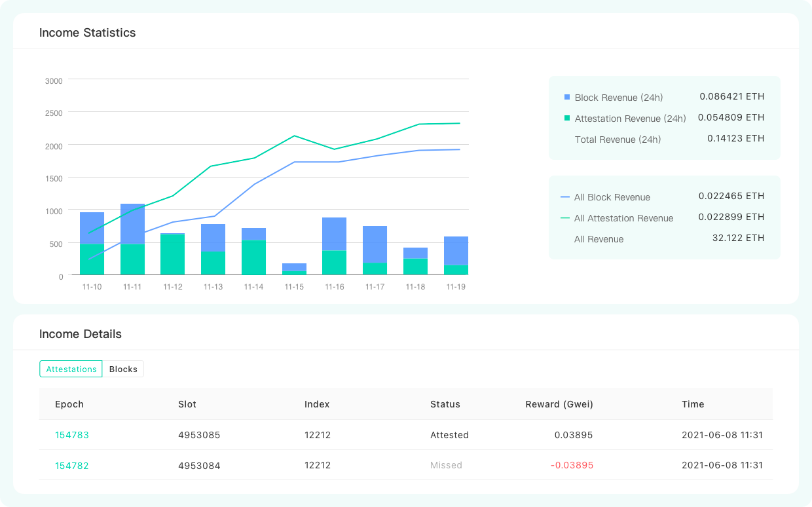Click the 11-15 bar in chart
Screen dimensions: 812x507
pyautogui.click(x=294, y=268)
